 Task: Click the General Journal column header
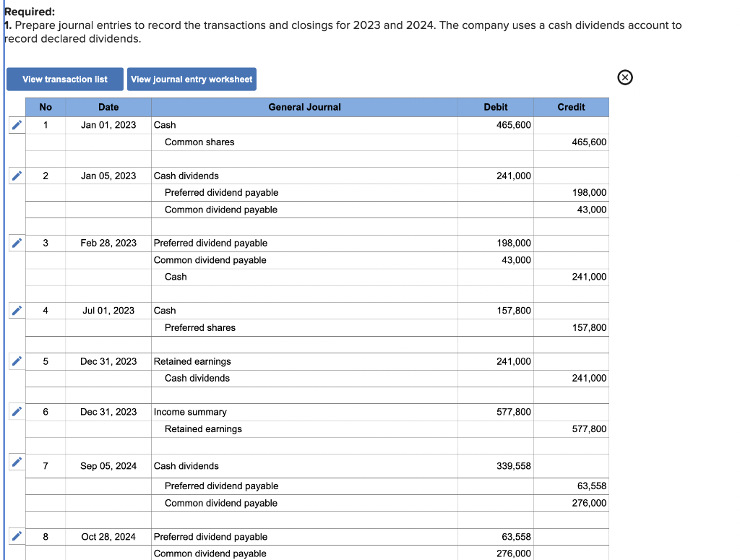pyautogui.click(x=304, y=107)
